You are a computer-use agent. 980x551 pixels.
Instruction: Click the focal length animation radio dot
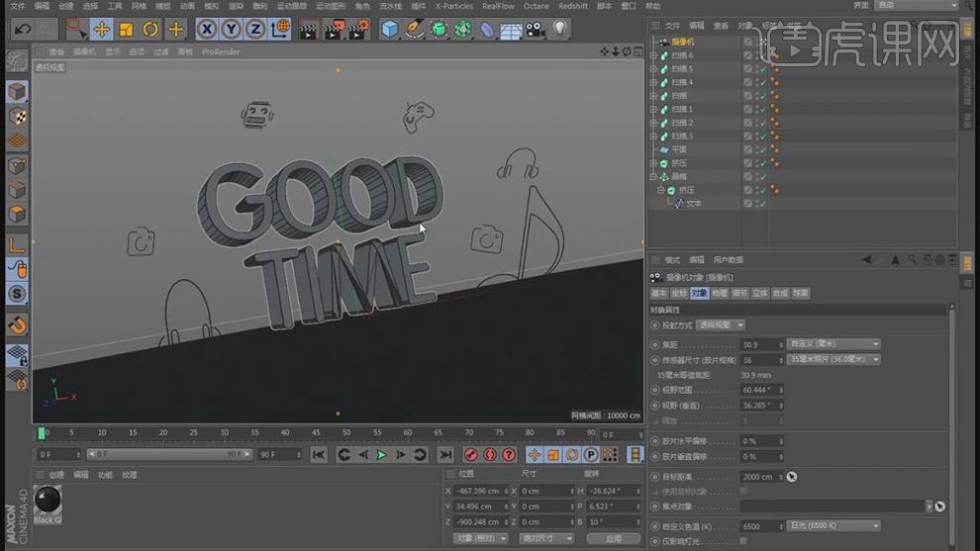[x=655, y=345]
